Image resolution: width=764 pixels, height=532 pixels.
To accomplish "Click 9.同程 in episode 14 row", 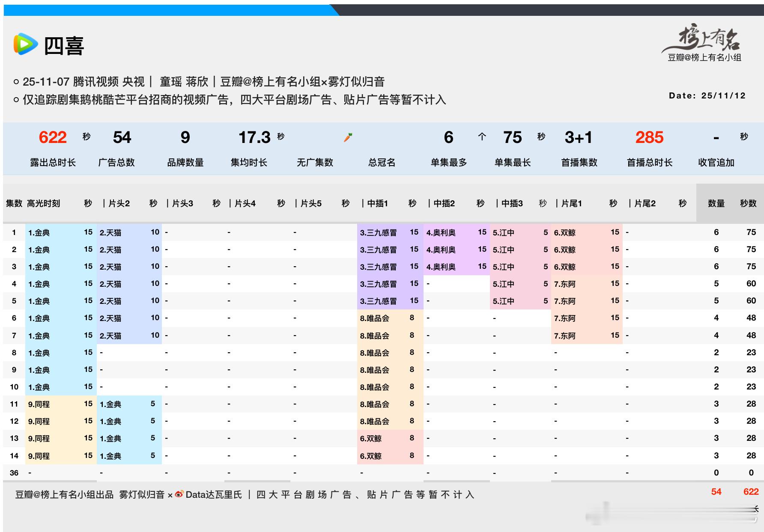I will [x=39, y=456].
